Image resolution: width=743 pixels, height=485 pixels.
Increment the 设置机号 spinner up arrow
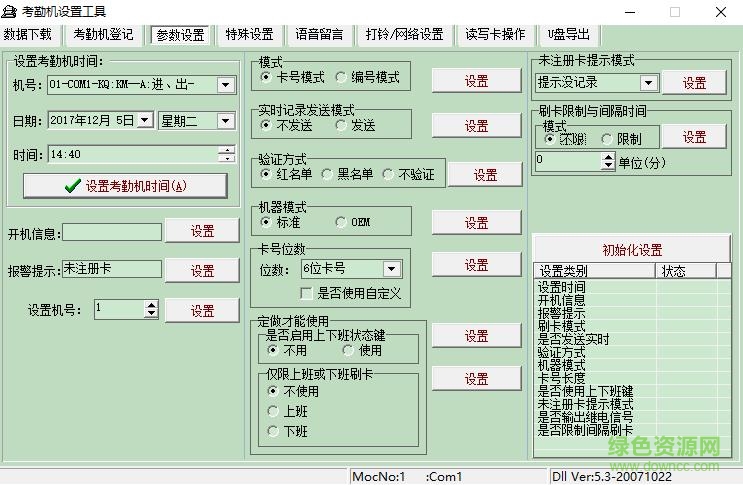coord(151,305)
